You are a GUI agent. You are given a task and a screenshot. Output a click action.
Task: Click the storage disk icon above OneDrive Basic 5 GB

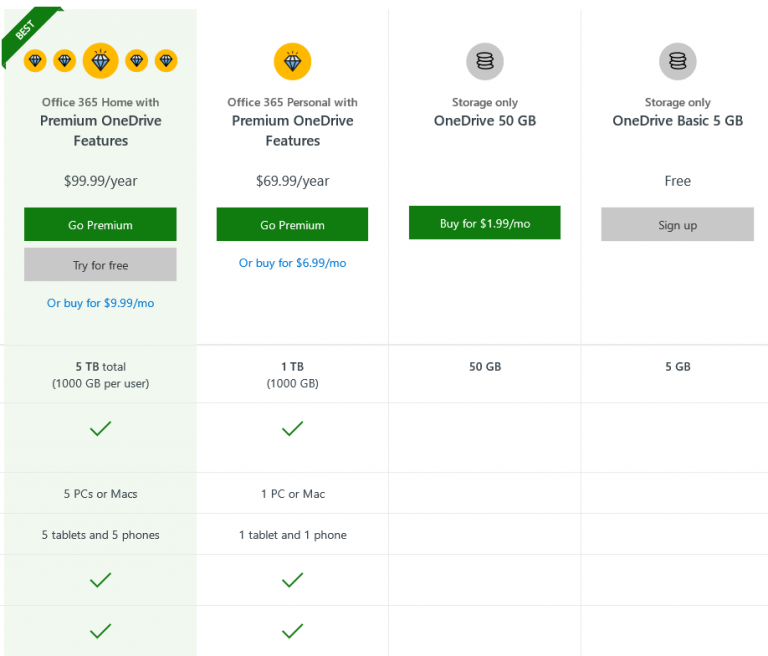[678, 61]
